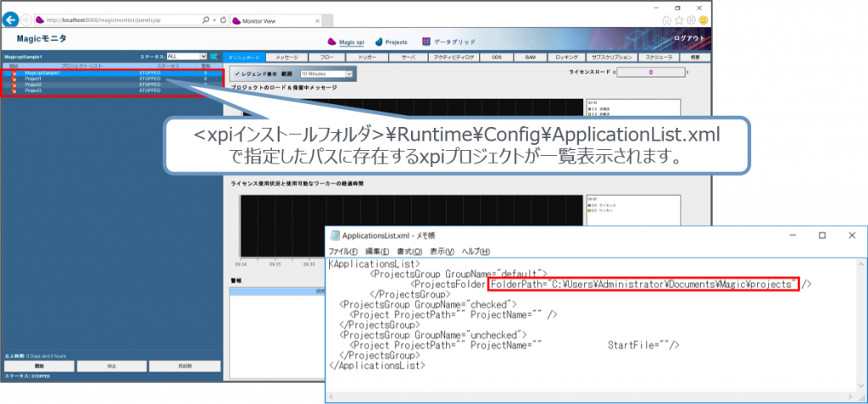Click the favorites star icon

coord(679,19)
